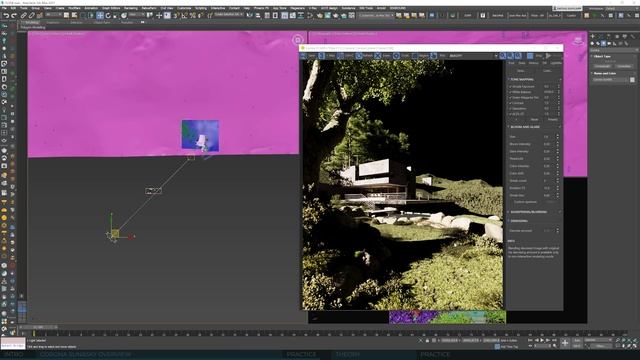Click the Mirror tool icon
Screen dimensions: 640x360
pos(250,16)
